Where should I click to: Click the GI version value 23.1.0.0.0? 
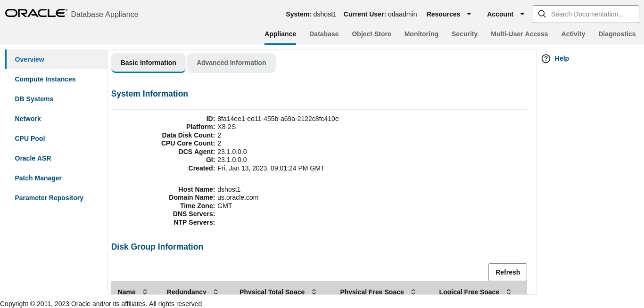tap(232, 160)
